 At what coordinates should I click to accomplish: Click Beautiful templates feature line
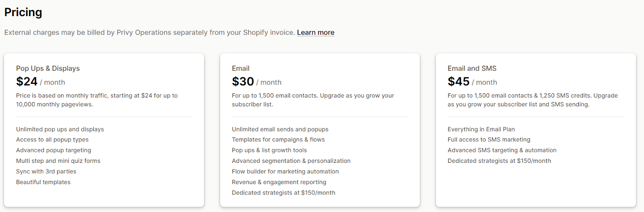(43, 182)
